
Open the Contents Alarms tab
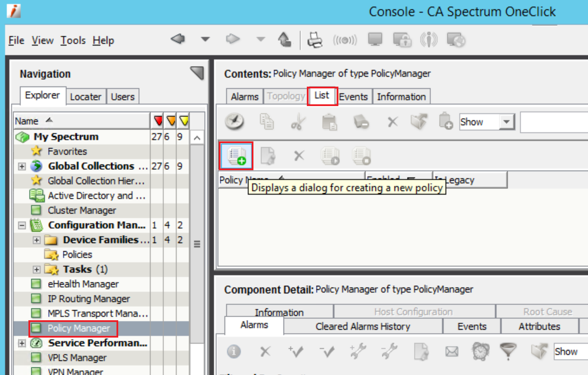point(245,96)
